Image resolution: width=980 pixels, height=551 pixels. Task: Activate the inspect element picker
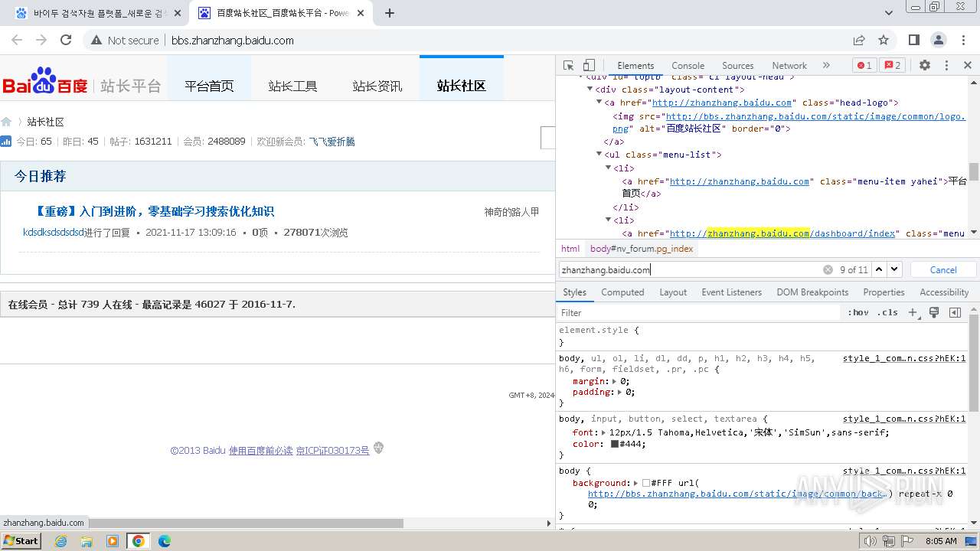(568, 66)
